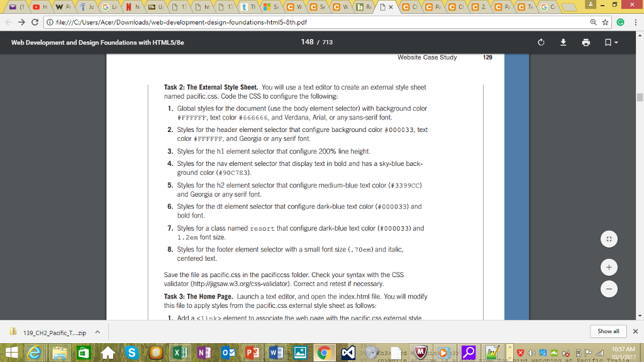Switch to the mail tab
Image resolution: width=644 pixels, height=362 pixels.
[x=16, y=7]
